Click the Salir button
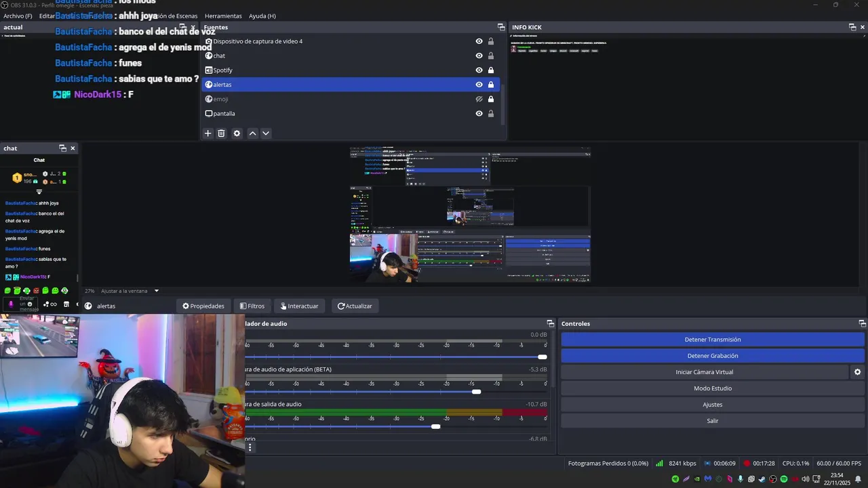Screen dimensions: 868x488 coord(713,421)
